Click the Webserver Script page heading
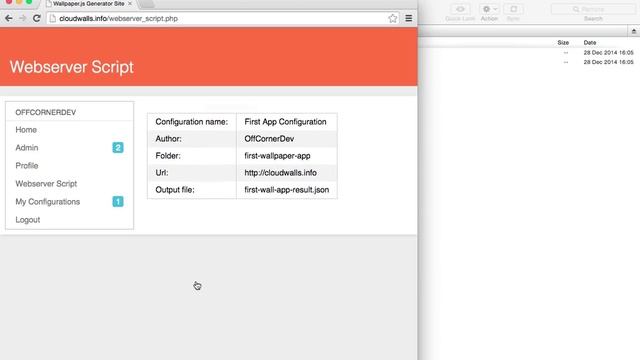This screenshot has width=640, height=360. pyautogui.click(x=71, y=67)
